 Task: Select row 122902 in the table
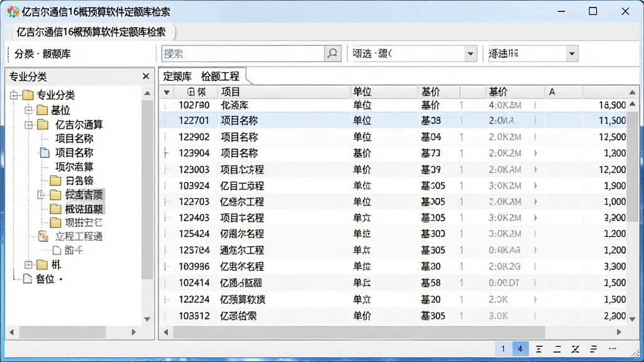click(x=394, y=136)
